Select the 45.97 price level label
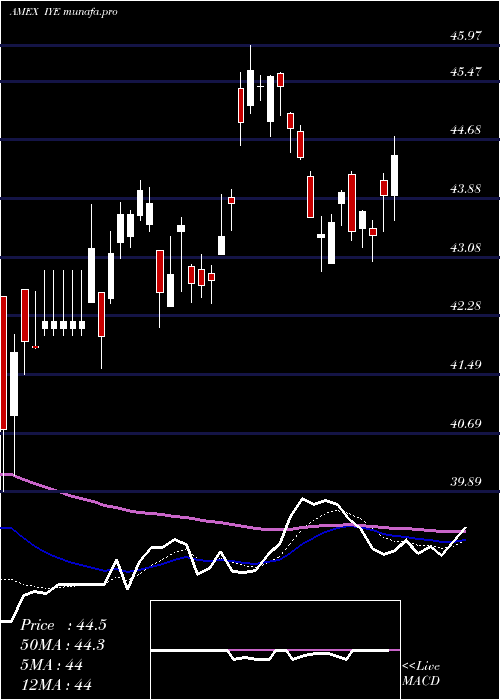 [466, 36]
